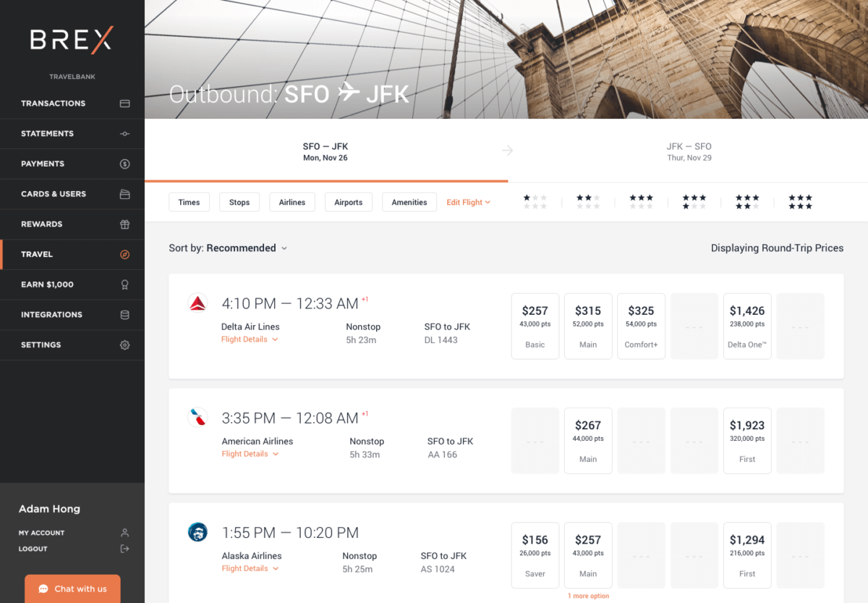Click the Cards & Users wallet icon
Image resolution: width=868 pixels, height=603 pixels.
pyautogui.click(x=124, y=194)
